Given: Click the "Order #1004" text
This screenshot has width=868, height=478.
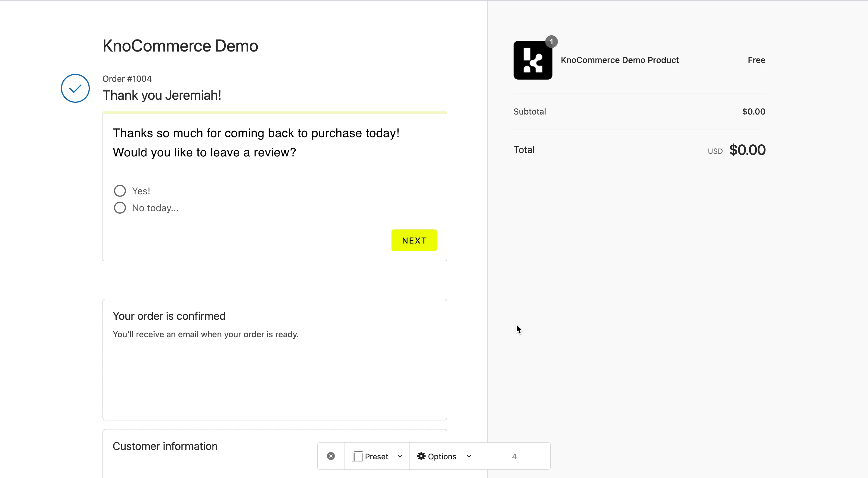Looking at the screenshot, I should [x=127, y=79].
